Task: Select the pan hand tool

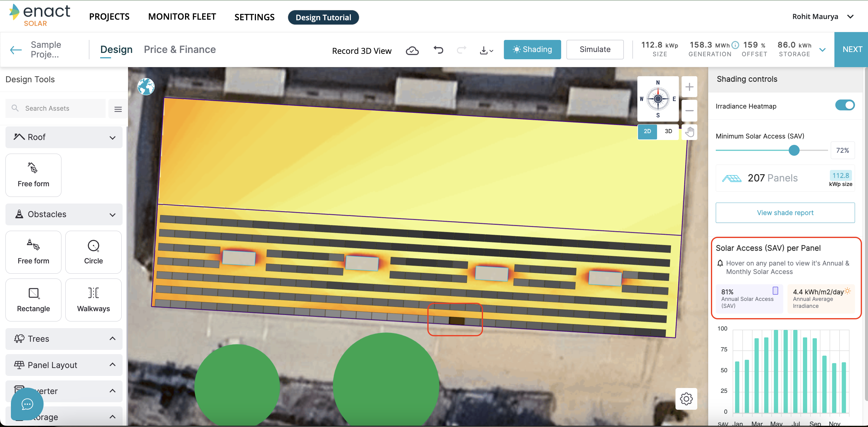Action: click(x=689, y=132)
